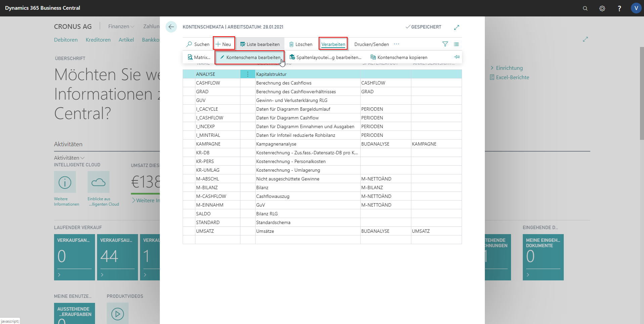The width and height of the screenshot is (644, 324).
Task: Pin the action bar with pin icon
Action: (x=457, y=57)
